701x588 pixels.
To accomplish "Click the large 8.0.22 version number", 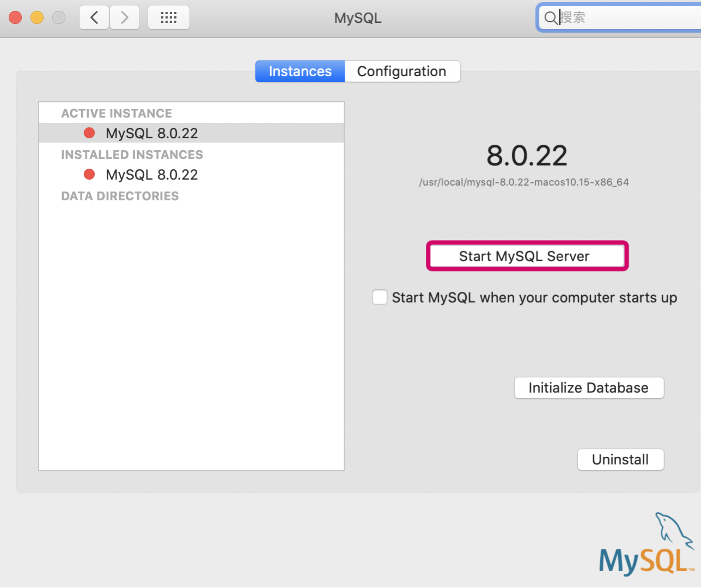I will point(527,156).
